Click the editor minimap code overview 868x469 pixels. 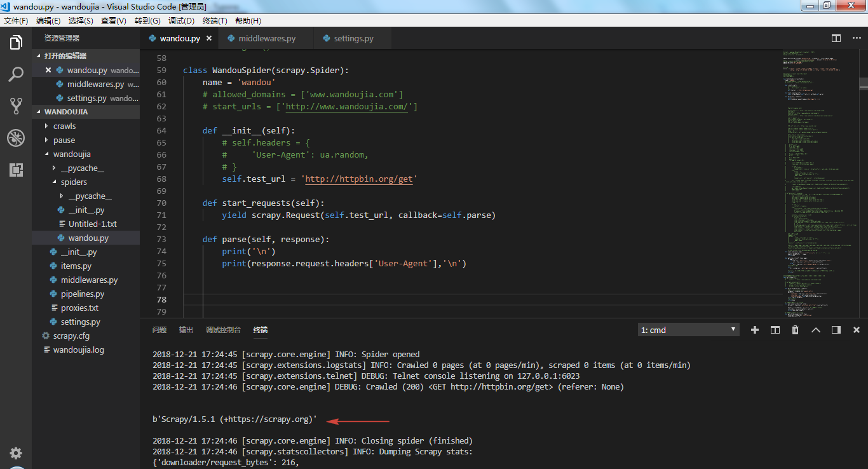point(820,184)
